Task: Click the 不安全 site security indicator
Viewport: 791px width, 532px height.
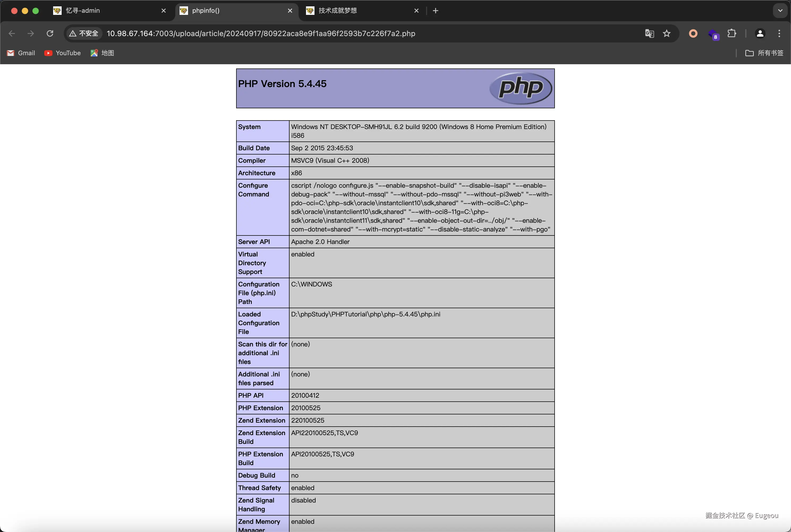Action: pyautogui.click(x=84, y=34)
